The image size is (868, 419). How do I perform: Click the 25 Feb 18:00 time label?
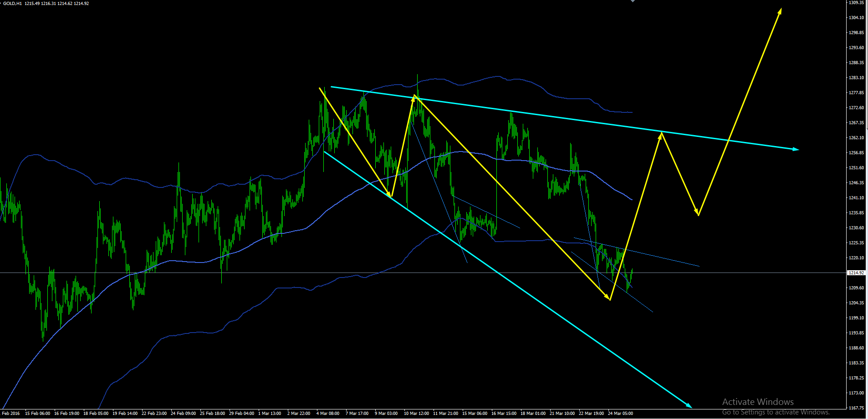[x=213, y=414]
